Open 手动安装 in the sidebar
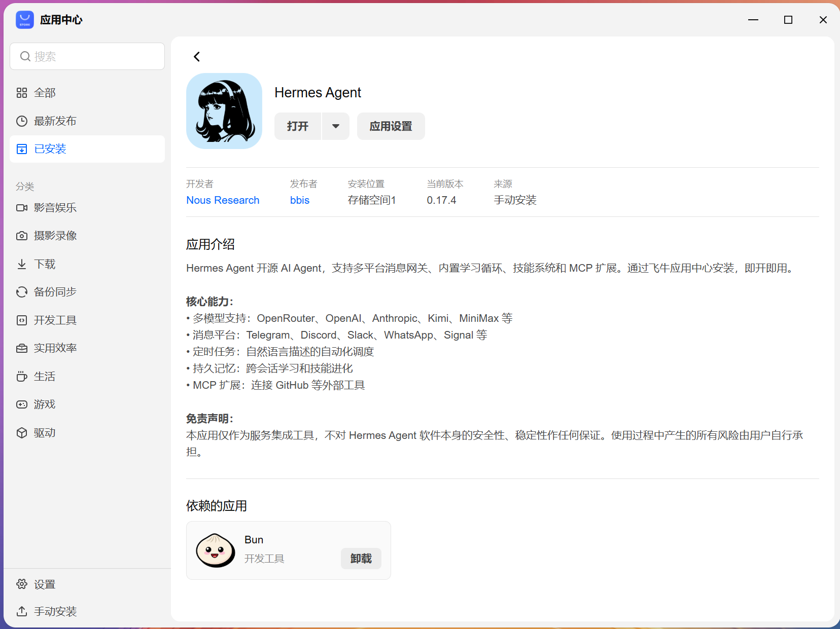This screenshot has width=840, height=629. [87, 611]
